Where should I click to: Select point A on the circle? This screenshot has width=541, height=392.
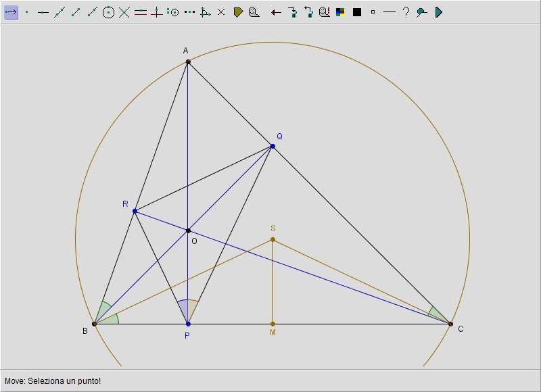point(188,62)
